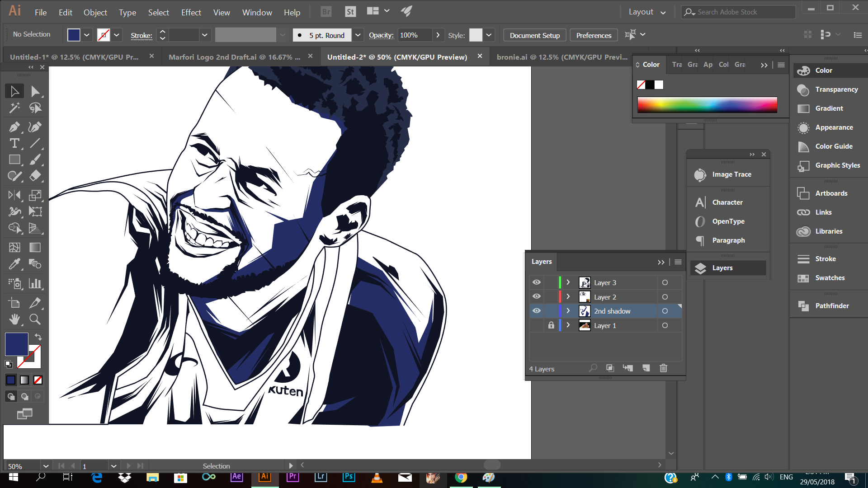Hide the 2nd shadow layer
Image resolution: width=868 pixels, height=488 pixels.
click(x=537, y=311)
